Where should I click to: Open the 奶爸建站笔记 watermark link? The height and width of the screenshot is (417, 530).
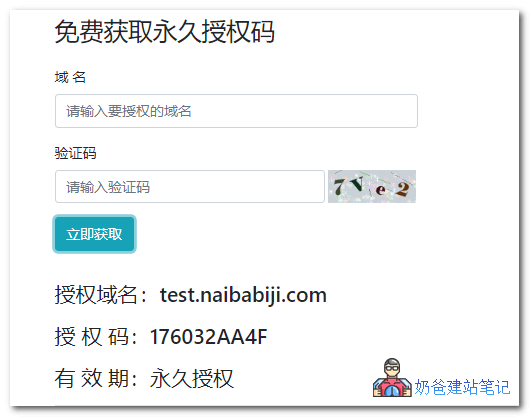462,387
